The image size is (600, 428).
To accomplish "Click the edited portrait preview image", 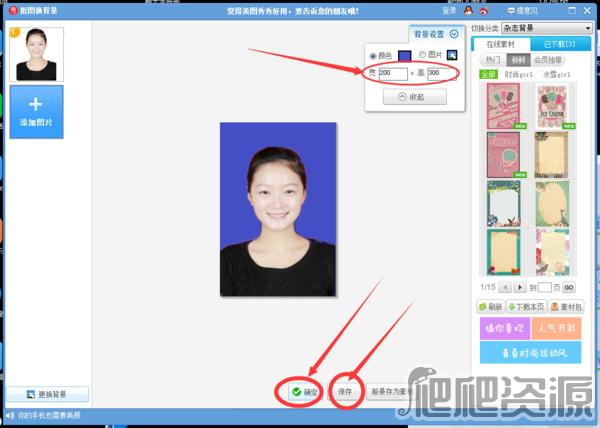I will point(278,209).
